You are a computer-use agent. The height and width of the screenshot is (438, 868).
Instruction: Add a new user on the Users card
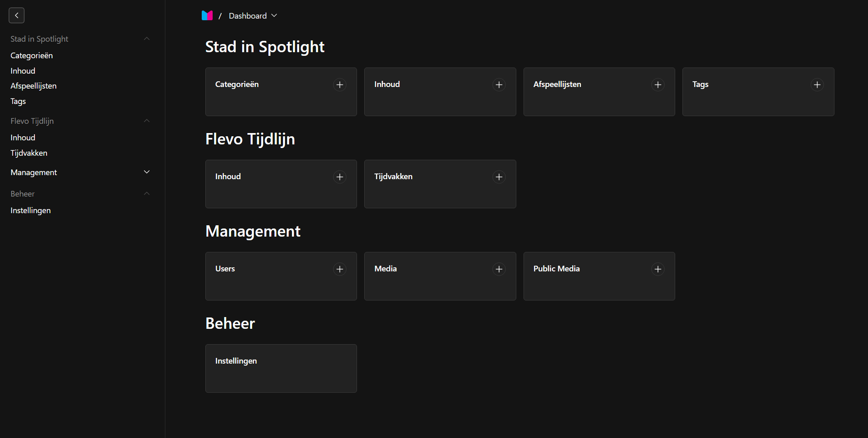click(x=340, y=269)
